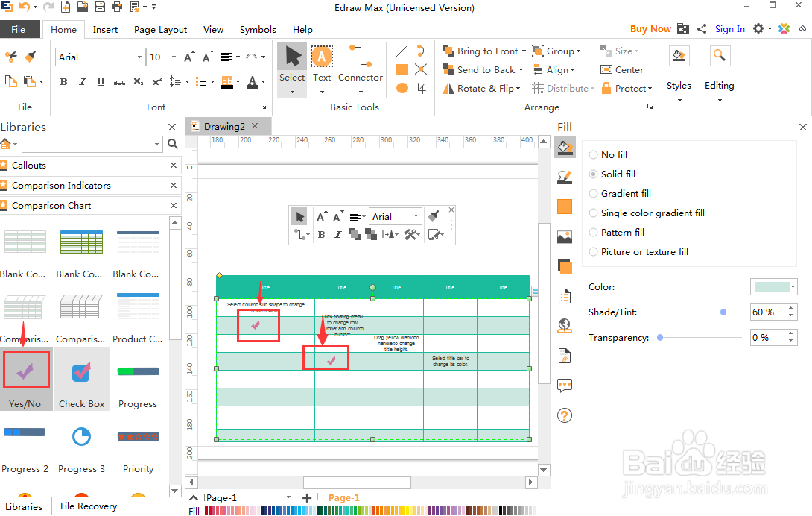This screenshot has width=812, height=516.
Task: Click the Buy Now link
Action: [x=650, y=29]
